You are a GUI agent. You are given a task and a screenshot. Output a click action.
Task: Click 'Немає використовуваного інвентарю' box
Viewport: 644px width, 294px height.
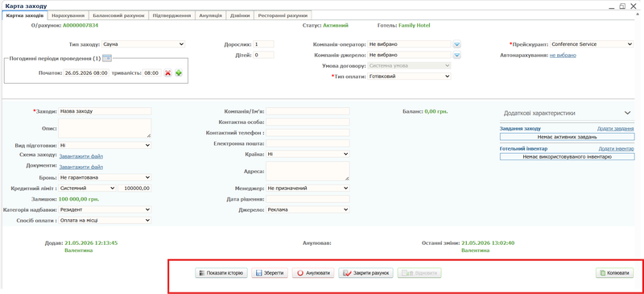coord(567,156)
